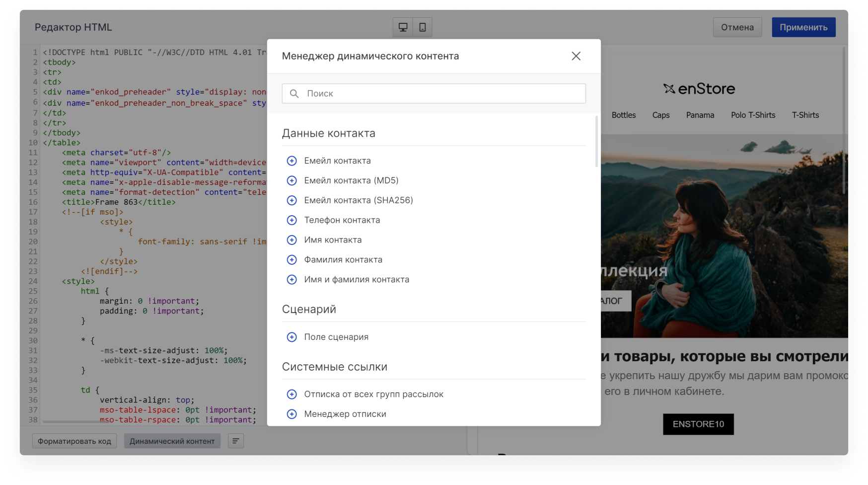Click code line 16 with title Frame 863

119,202
